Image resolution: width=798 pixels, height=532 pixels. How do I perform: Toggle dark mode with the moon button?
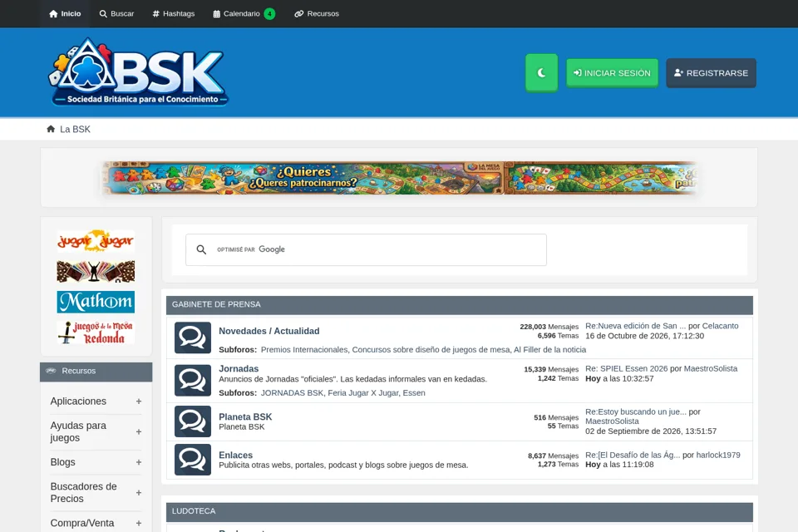pyautogui.click(x=541, y=73)
